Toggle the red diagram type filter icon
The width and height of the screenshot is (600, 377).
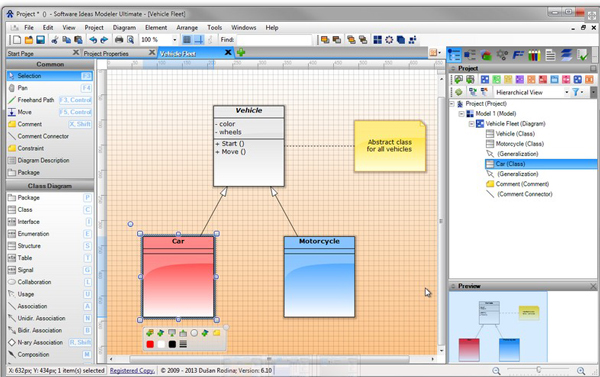point(543,79)
